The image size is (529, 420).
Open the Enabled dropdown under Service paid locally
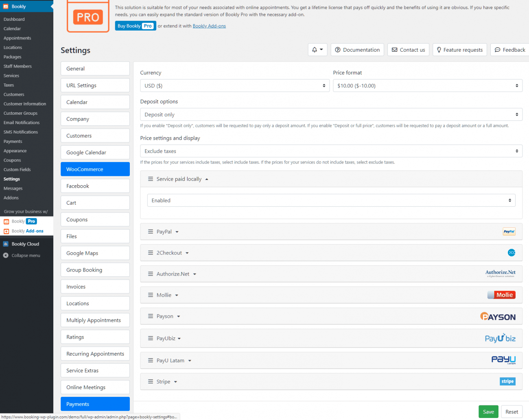(x=331, y=200)
